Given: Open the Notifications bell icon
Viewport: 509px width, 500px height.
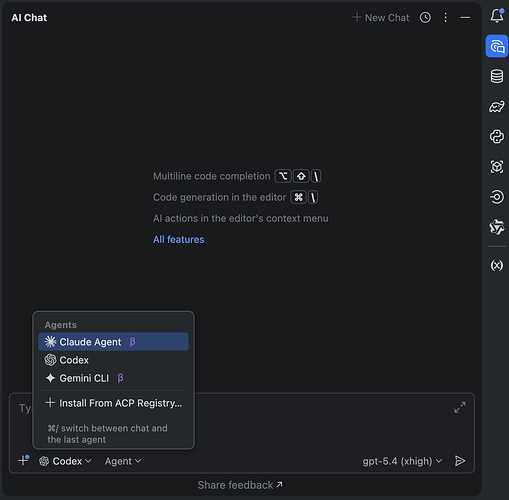Looking at the screenshot, I should coord(497,16).
